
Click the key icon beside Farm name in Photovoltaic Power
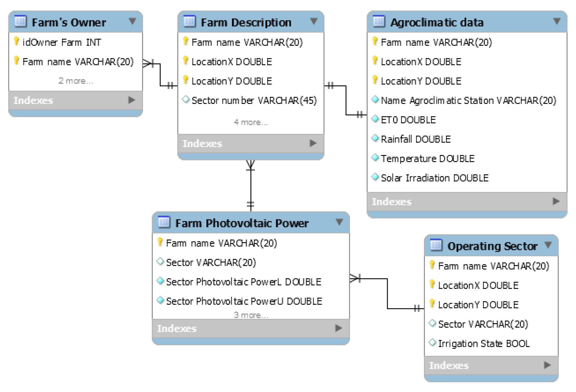[x=160, y=242]
